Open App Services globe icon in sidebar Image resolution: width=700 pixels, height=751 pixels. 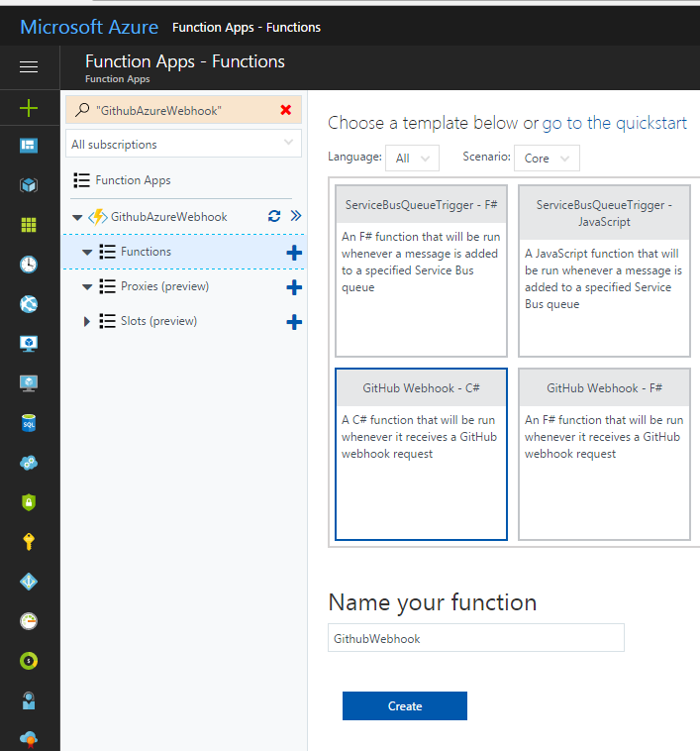[x=29, y=304]
